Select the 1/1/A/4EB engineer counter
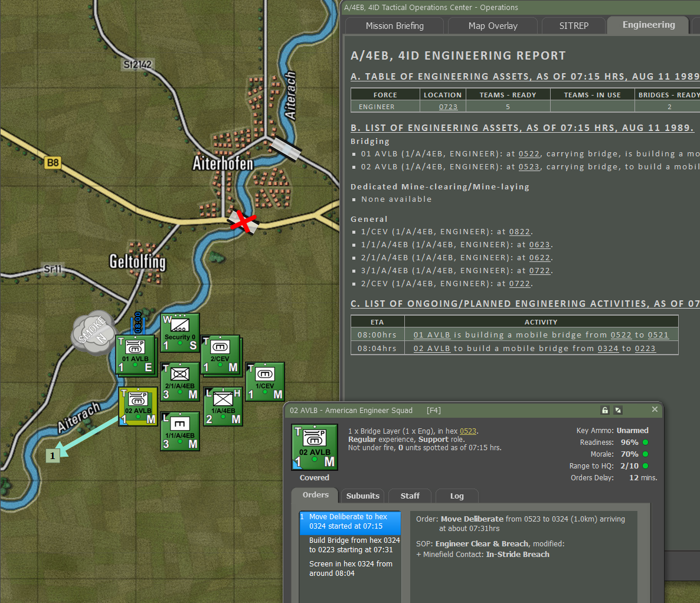Viewport: 700px width, 603px height. (179, 431)
